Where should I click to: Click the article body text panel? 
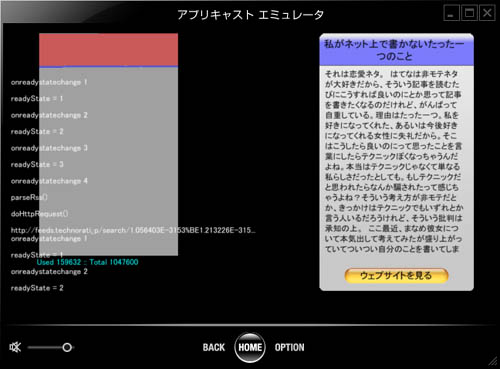tap(394, 162)
